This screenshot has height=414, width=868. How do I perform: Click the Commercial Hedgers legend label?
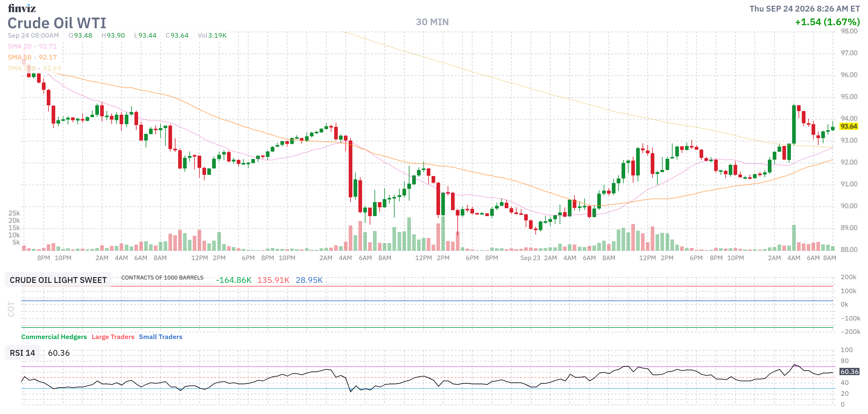pyautogui.click(x=54, y=337)
